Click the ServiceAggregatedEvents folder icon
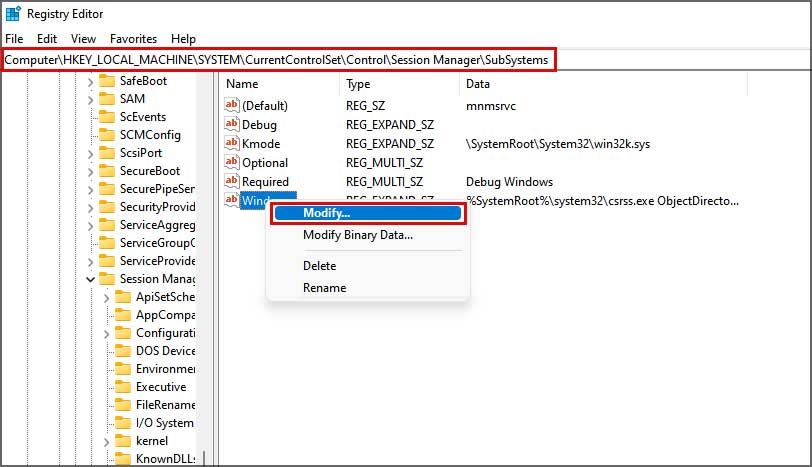The width and height of the screenshot is (812, 467). point(107,225)
